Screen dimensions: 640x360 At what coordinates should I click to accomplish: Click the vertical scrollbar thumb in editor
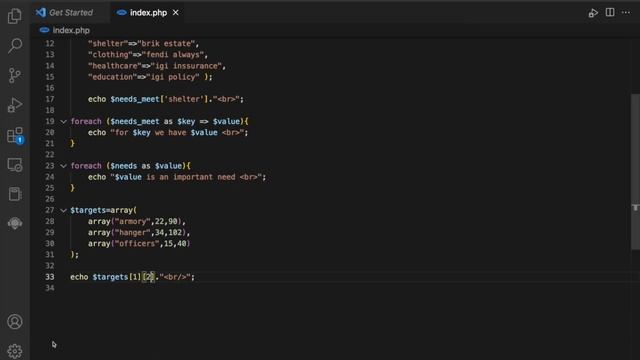635,171
